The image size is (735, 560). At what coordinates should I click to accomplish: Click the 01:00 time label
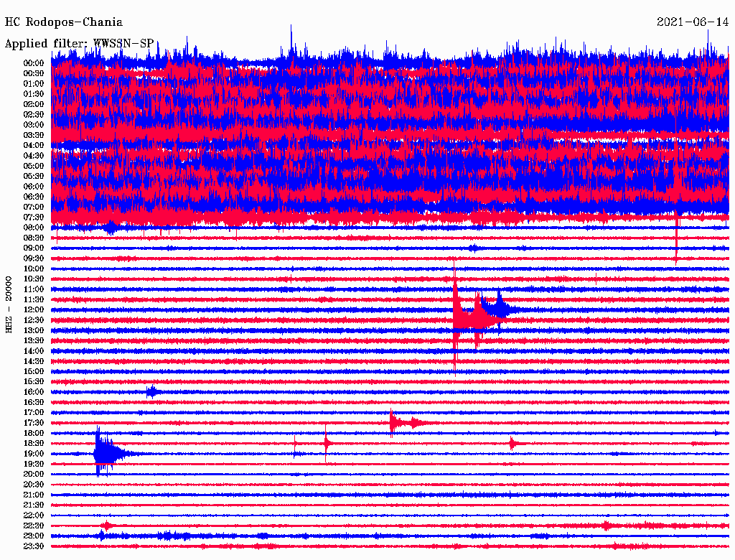(x=34, y=84)
